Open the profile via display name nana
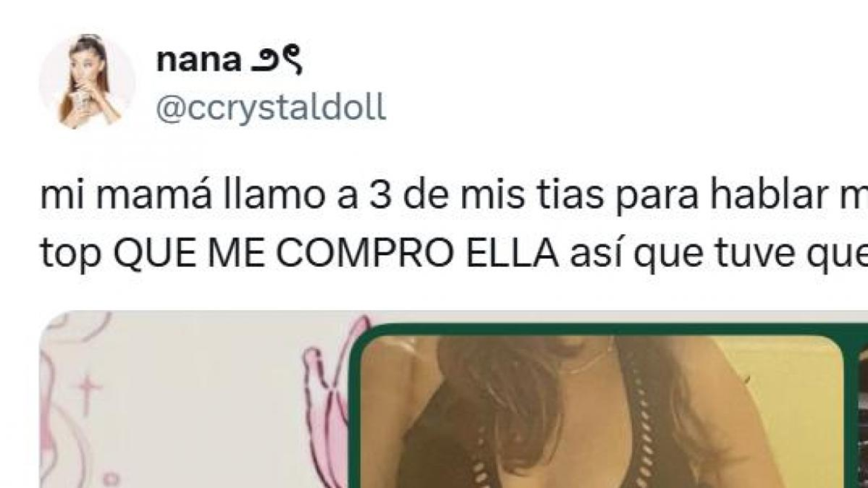 click(x=199, y=60)
